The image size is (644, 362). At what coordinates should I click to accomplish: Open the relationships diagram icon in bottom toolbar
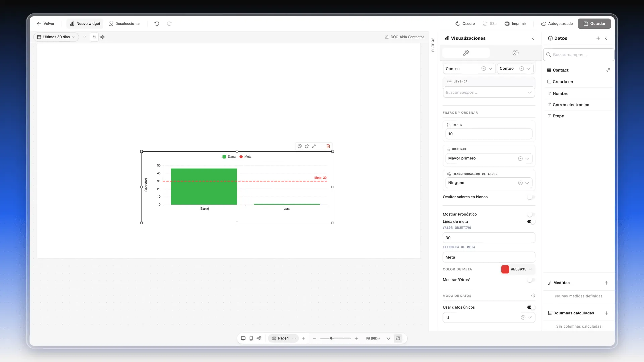(259, 338)
